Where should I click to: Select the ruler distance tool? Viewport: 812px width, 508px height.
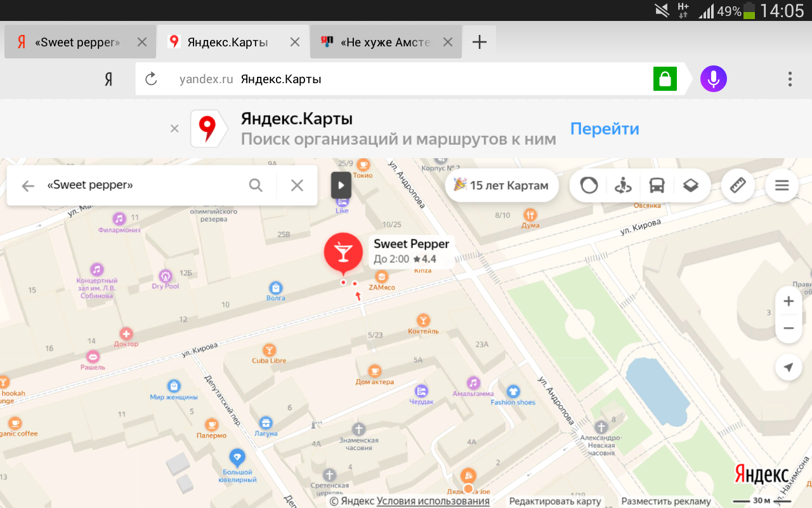(737, 185)
